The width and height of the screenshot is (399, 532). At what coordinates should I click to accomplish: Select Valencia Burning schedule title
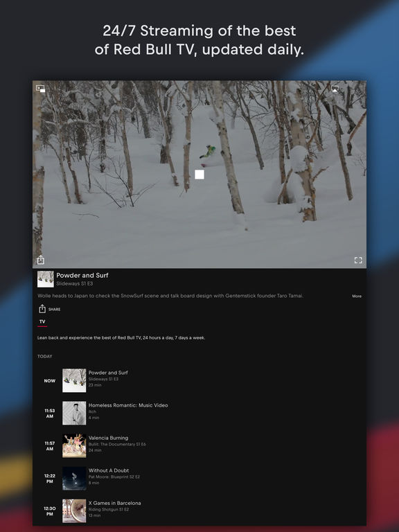(x=108, y=438)
